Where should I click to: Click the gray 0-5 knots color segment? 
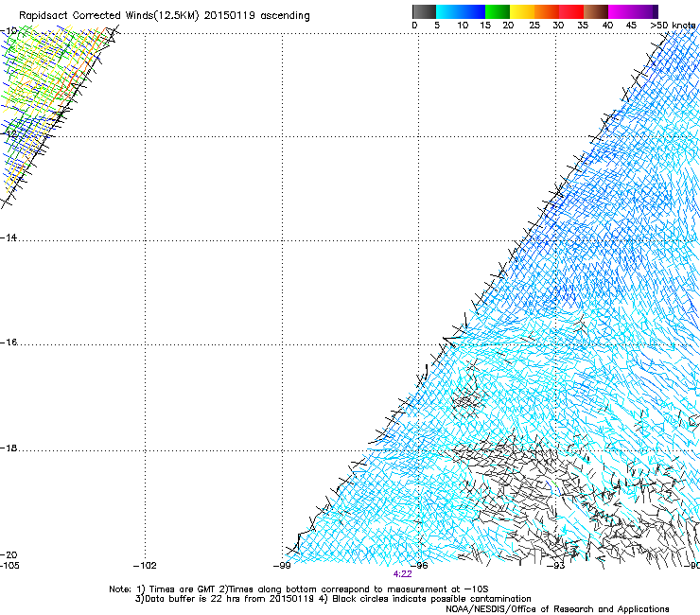pyautogui.click(x=424, y=11)
